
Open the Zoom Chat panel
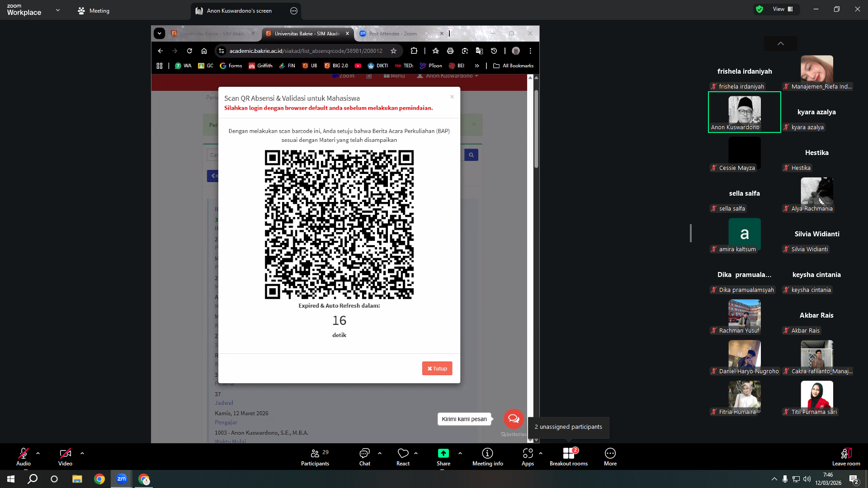364,456
